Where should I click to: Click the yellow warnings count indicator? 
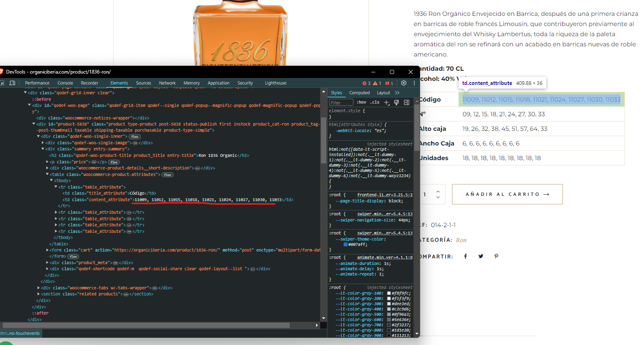(377, 83)
